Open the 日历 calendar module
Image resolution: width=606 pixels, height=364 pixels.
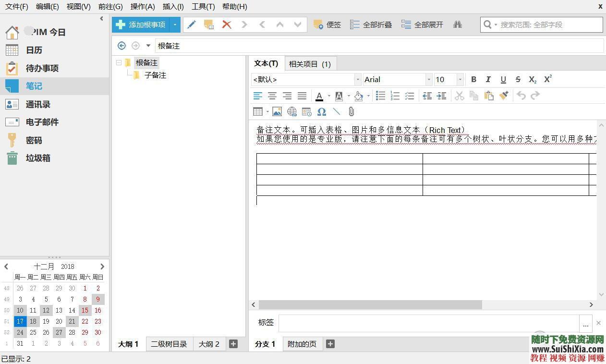click(34, 50)
